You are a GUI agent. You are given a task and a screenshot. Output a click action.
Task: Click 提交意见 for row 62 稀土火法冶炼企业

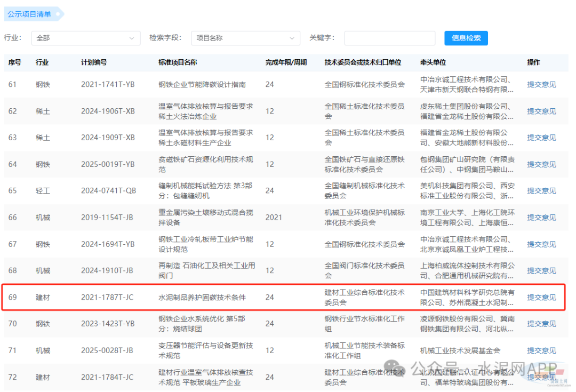click(541, 111)
